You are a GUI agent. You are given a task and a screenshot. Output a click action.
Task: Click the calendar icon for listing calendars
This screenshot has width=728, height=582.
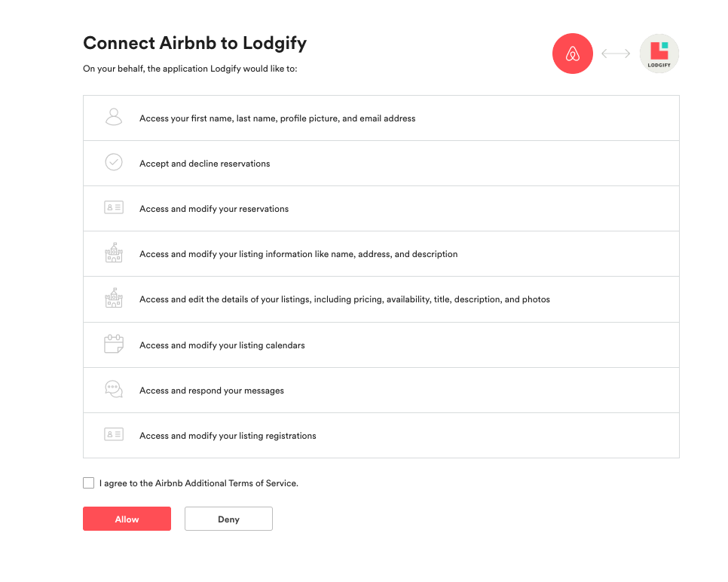[114, 345]
